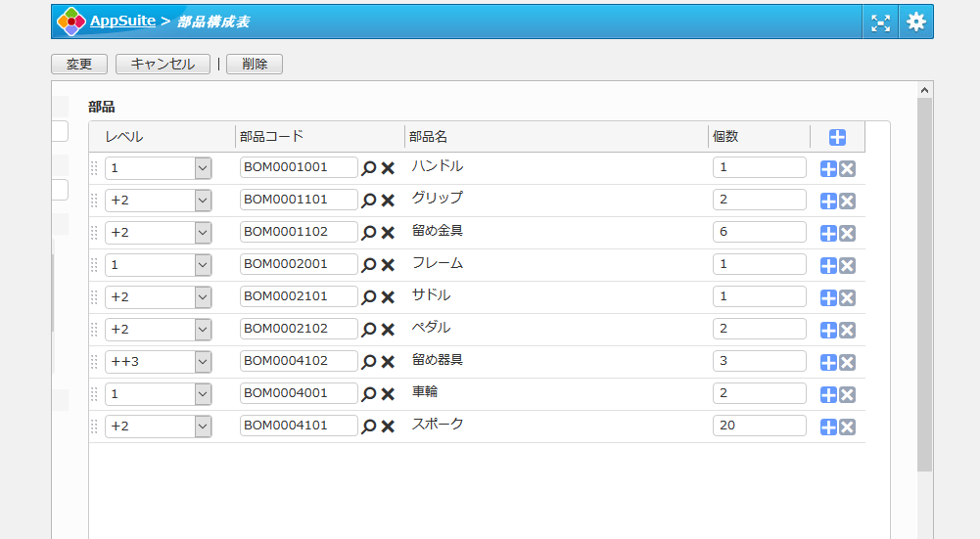Click the search icon for BOM0001001
This screenshot has height=539, width=980.
tap(369, 168)
